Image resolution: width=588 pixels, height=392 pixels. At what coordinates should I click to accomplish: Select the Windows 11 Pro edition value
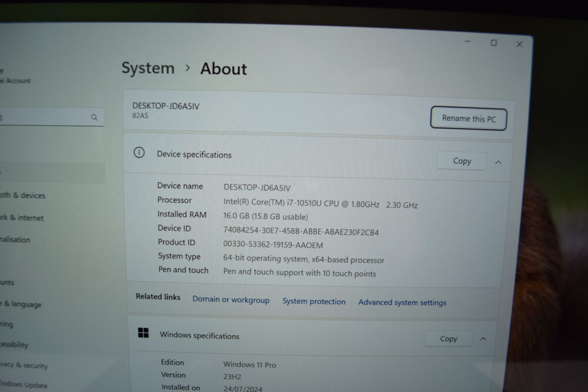click(250, 364)
